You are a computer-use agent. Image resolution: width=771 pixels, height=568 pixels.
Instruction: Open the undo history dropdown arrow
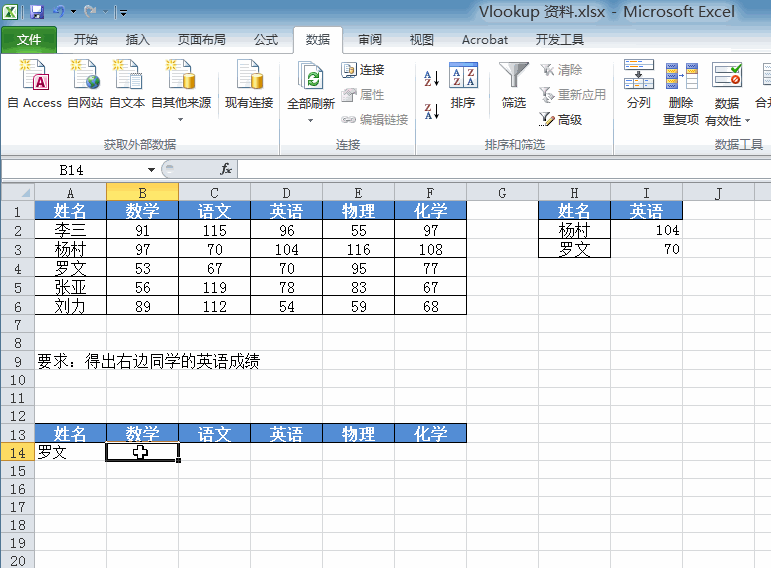click(x=73, y=12)
